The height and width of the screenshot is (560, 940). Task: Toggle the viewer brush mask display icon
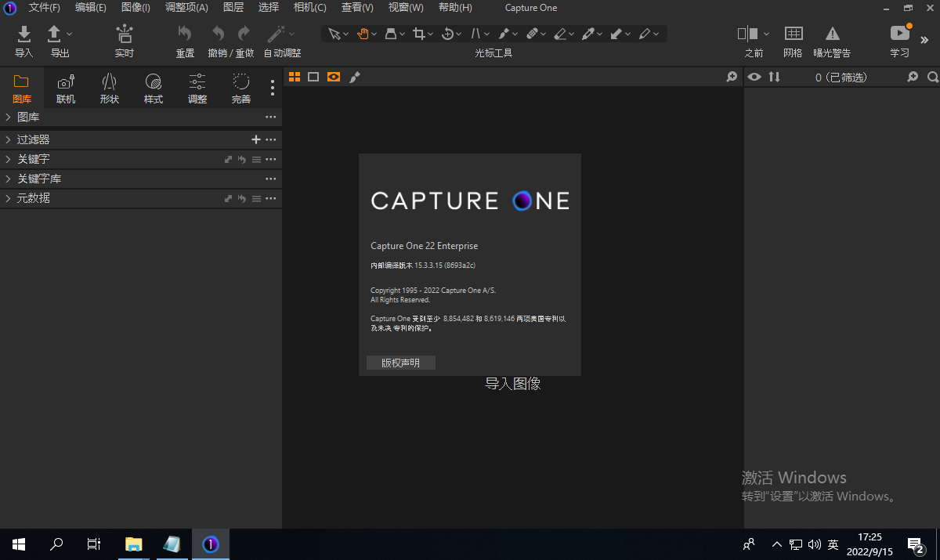click(x=355, y=77)
